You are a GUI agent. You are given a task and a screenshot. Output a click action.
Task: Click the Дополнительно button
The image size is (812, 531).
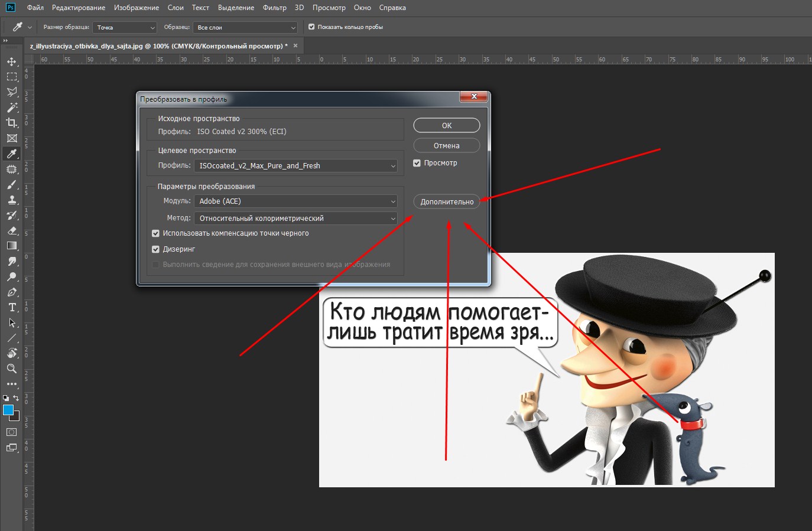pyautogui.click(x=447, y=202)
